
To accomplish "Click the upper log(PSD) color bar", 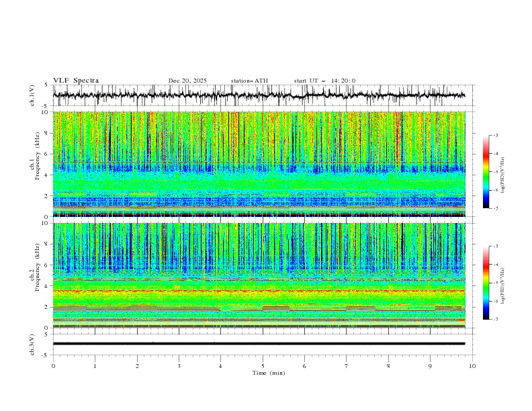I will pyautogui.click(x=486, y=171).
